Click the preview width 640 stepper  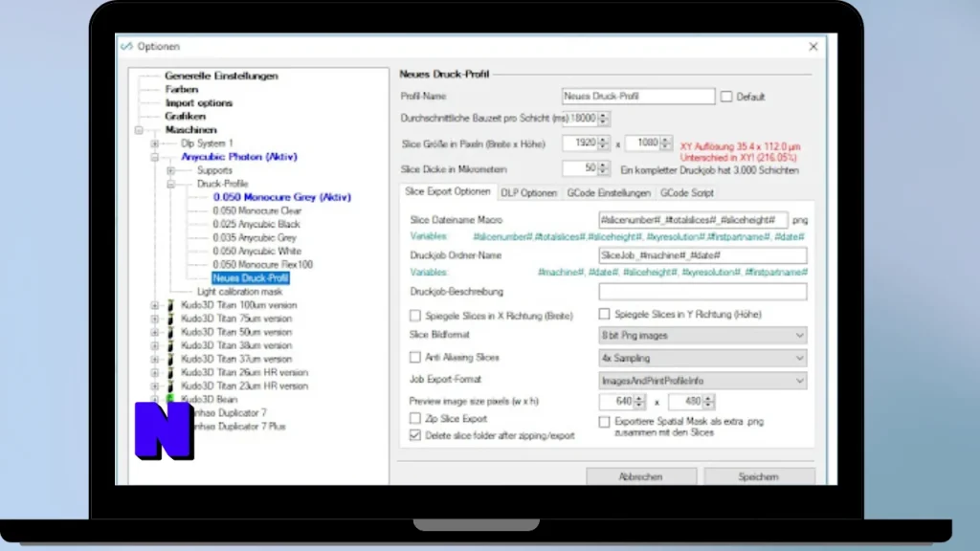tap(638, 401)
